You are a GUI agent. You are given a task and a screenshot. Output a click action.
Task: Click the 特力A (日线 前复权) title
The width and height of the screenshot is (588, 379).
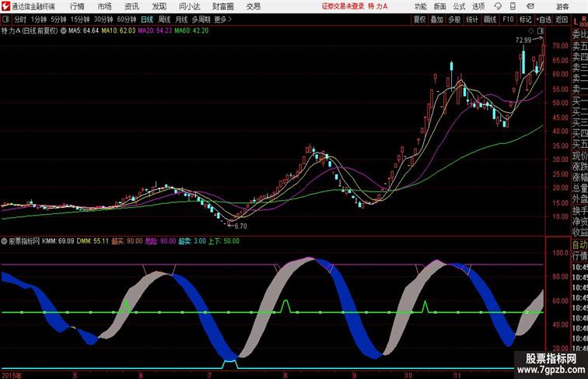30,31
